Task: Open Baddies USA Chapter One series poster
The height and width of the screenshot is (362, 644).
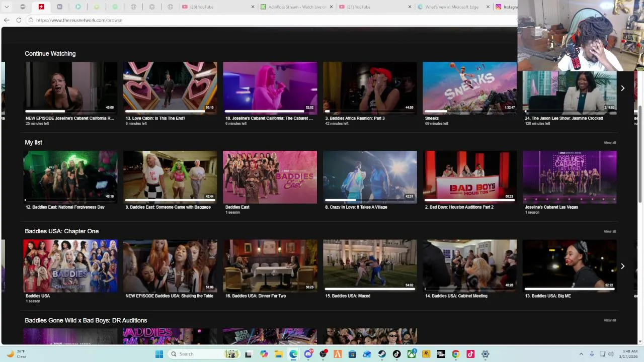Action: (70, 266)
